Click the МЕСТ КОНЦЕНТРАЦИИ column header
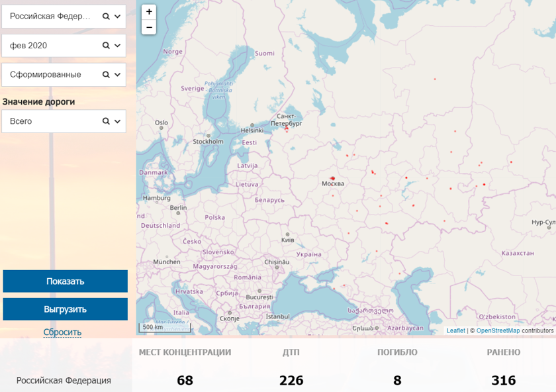The height and width of the screenshot is (392, 556). click(185, 352)
